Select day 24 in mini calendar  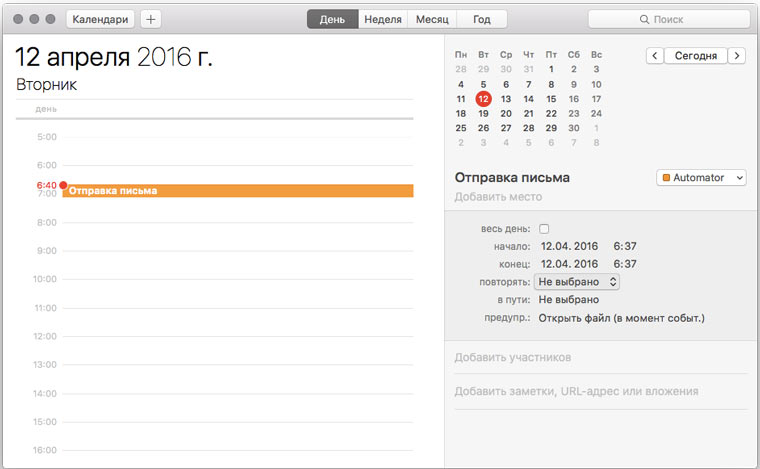596,113
